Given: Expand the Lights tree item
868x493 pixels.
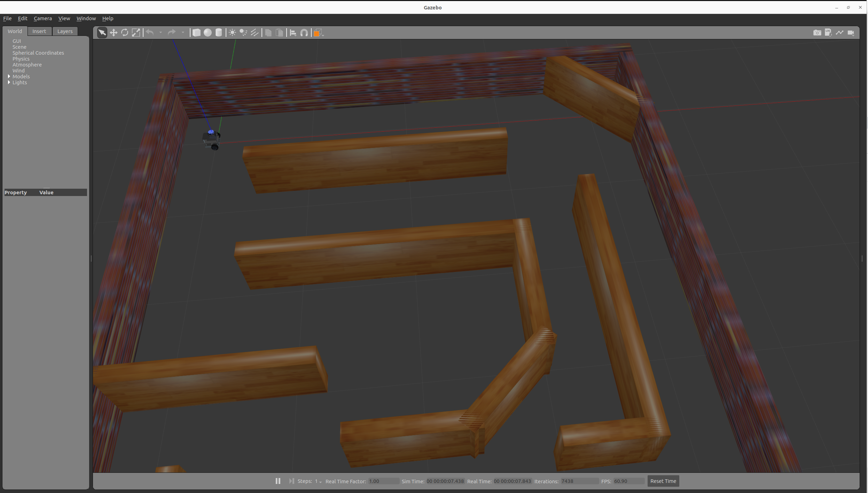Looking at the screenshot, I should tap(9, 83).
